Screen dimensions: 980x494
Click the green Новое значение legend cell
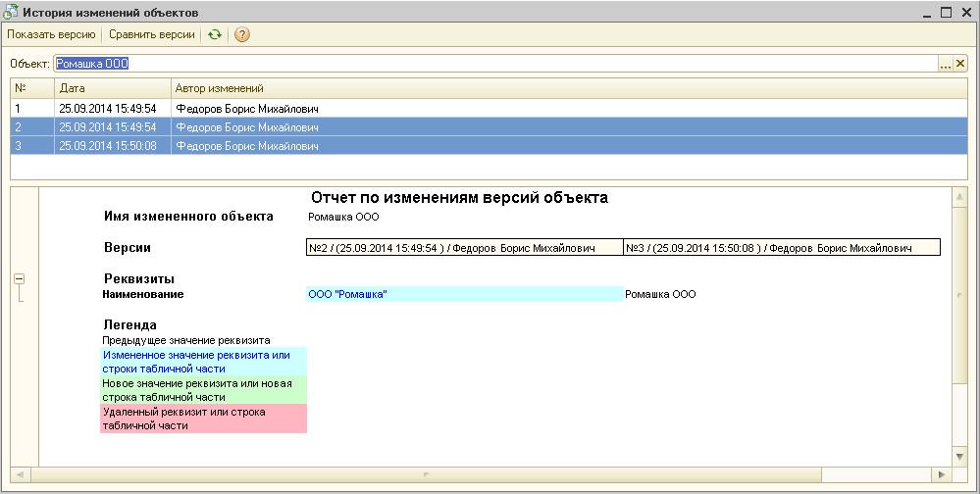tap(203, 390)
